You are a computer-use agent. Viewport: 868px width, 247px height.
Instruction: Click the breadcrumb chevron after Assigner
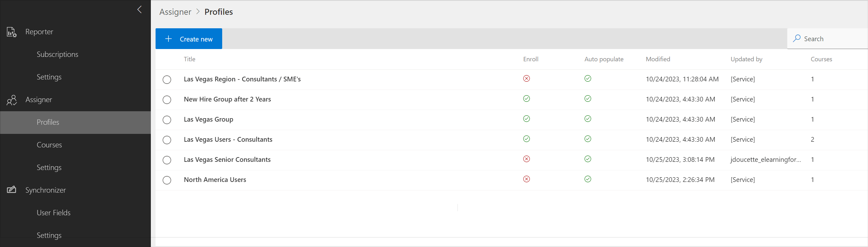(198, 11)
